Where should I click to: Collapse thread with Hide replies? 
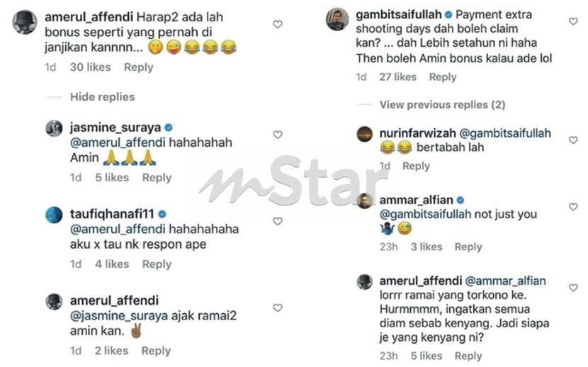click(103, 97)
